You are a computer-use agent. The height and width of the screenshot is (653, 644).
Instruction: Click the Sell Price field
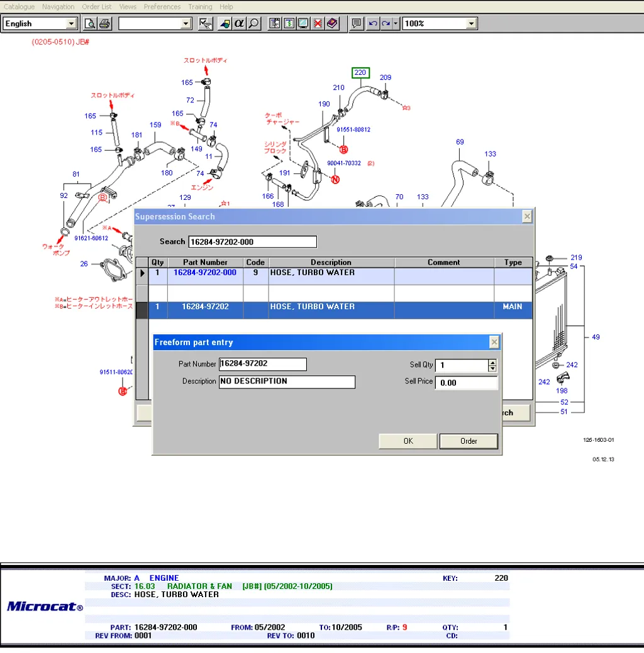466,383
